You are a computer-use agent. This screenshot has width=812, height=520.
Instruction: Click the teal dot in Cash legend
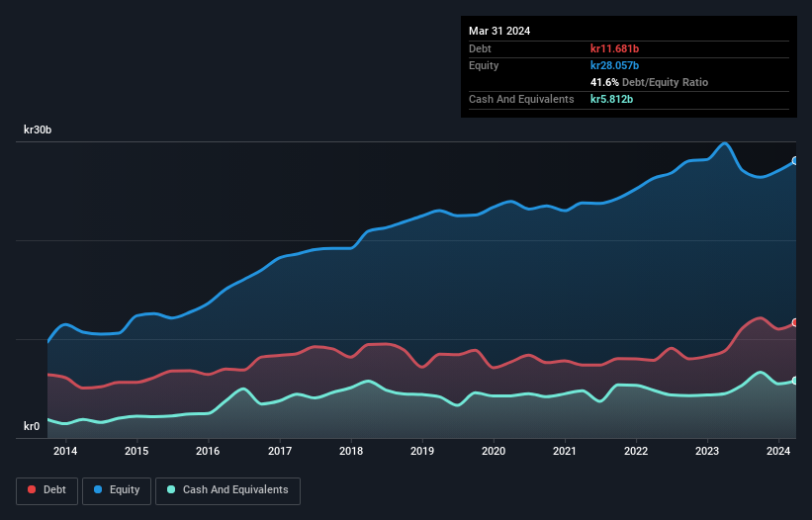point(171,490)
